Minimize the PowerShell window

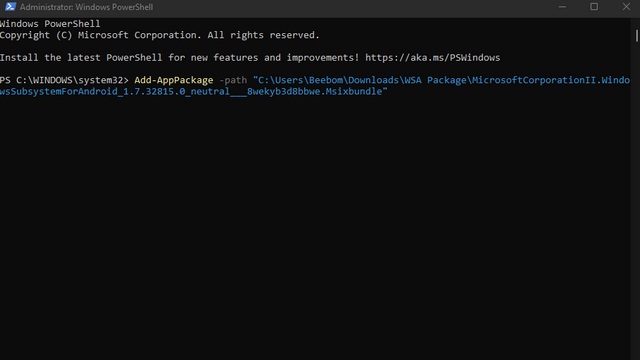pos(562,7)
